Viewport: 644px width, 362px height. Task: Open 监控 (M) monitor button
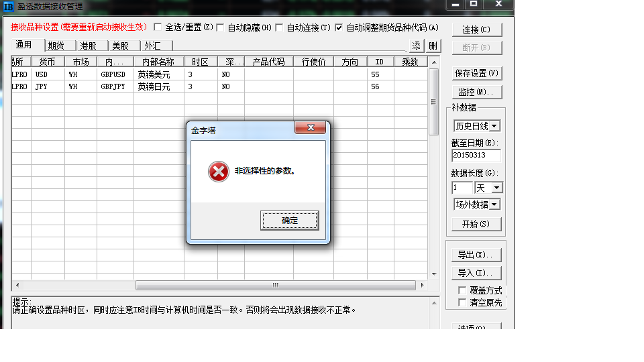476,92
